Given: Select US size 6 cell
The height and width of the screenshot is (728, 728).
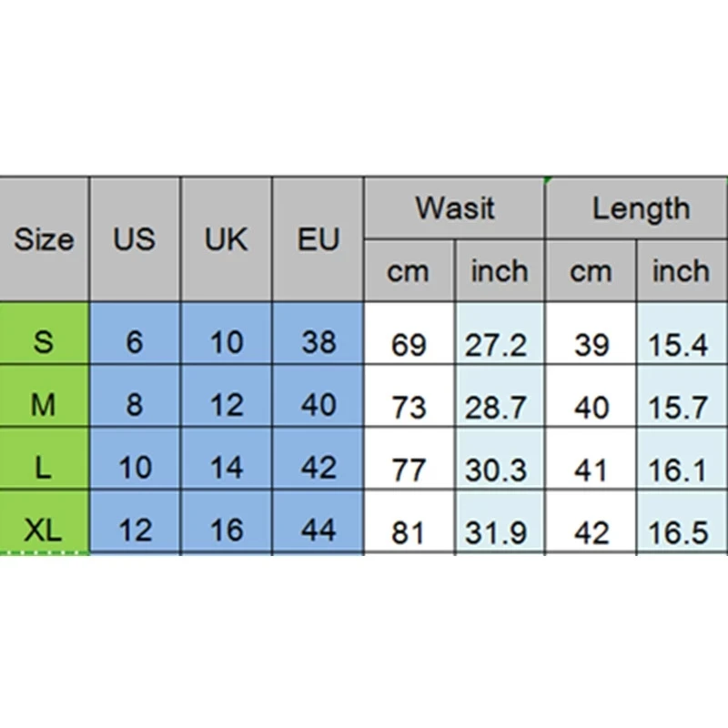Looking at the screenshot, I should coord(135,342).
